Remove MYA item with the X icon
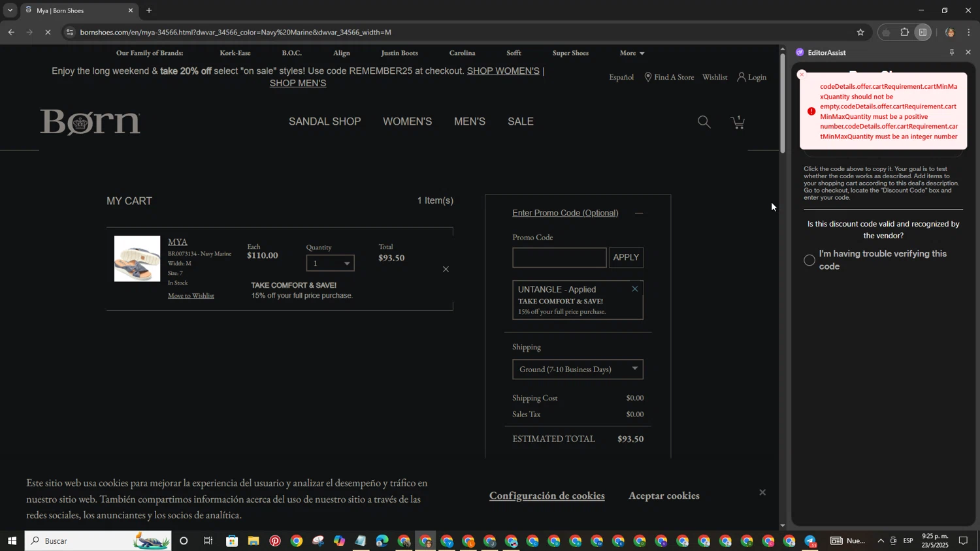Image resolution: width=980 pixels, height=551 pixels. (446, 269)
